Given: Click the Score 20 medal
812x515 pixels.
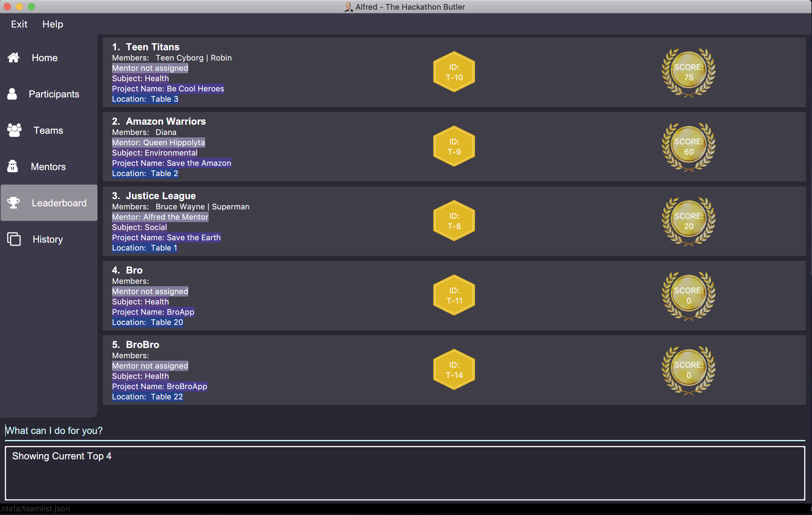Looking at the screenshot, I should [688, 221].
